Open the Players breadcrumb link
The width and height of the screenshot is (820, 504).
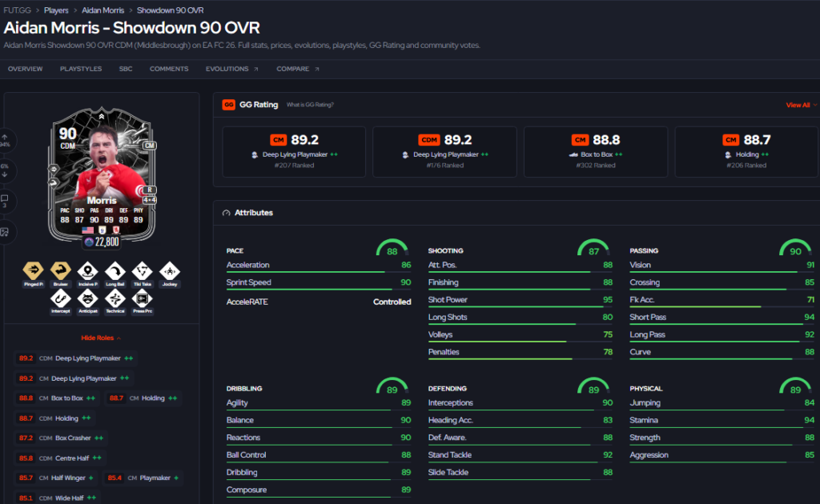point(56,10)
